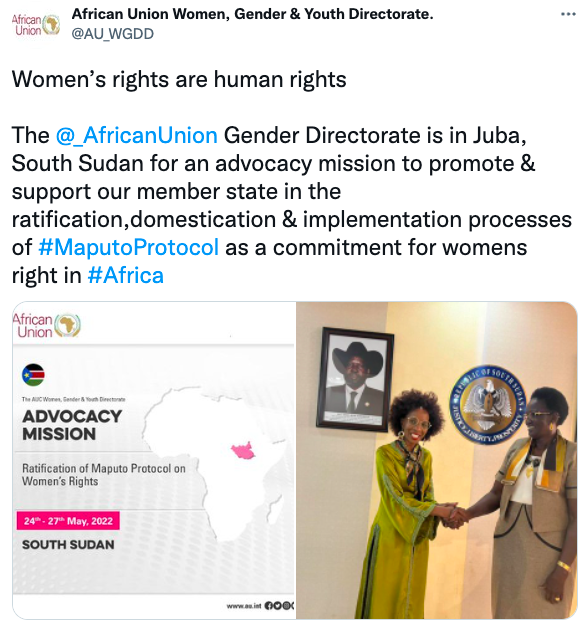Open the tweet's three-dot more options menu
Screen dimensions: 588x627
tap(568, 14)
